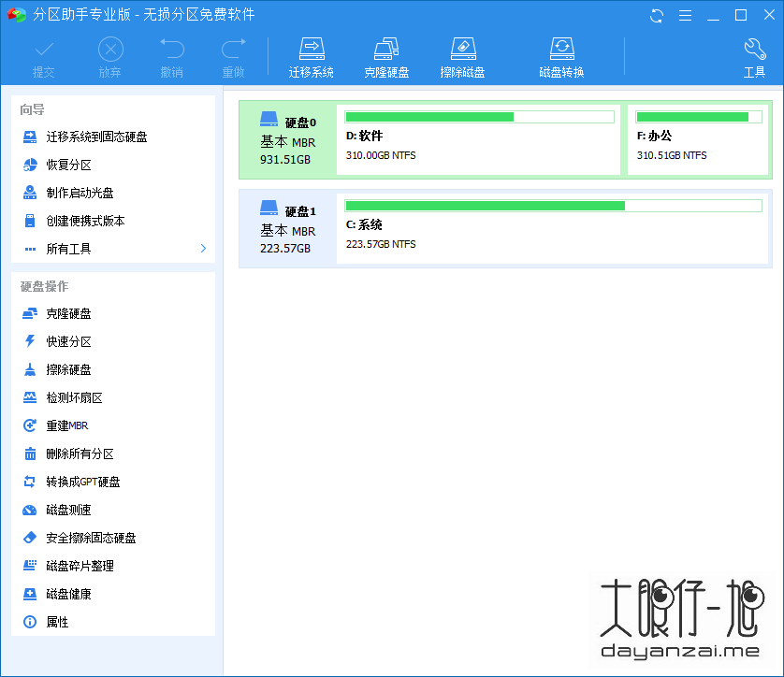Click the 撤销 (undo) toolbar icon
The width and height of the screenshot is (784, 677).
pyautogui.click(x=172, y=58)
